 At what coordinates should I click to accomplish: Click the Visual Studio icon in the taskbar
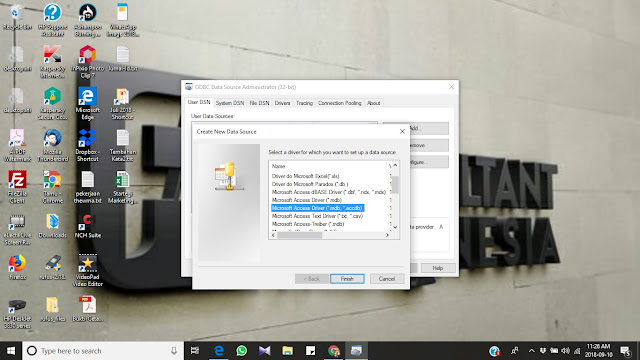(x=264, y=351)
